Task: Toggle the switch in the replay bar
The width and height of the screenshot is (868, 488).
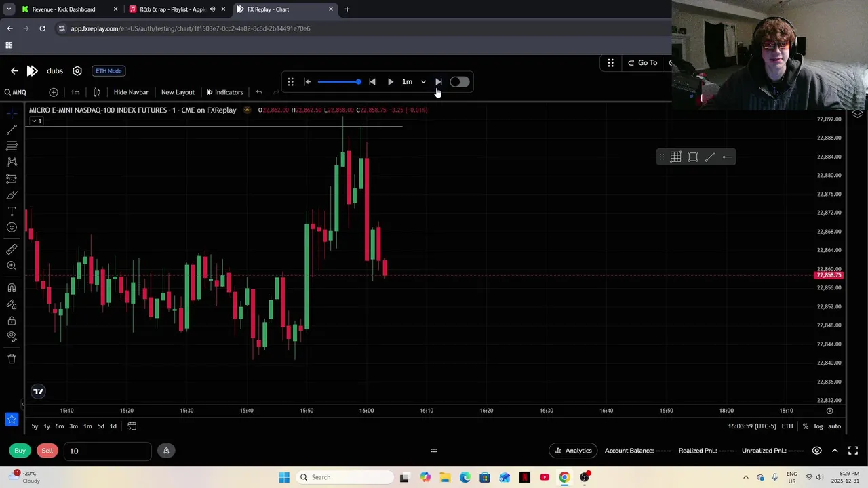Action: tap(459, 82)
